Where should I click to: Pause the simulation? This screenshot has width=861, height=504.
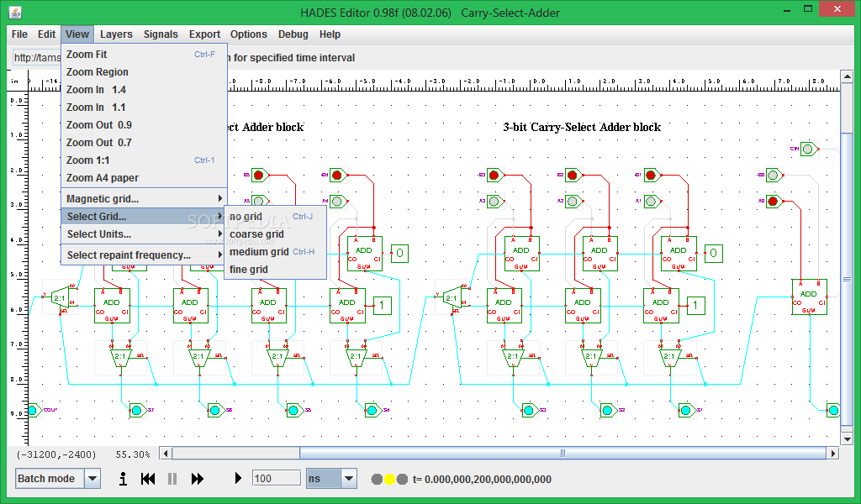click(172, 479)
